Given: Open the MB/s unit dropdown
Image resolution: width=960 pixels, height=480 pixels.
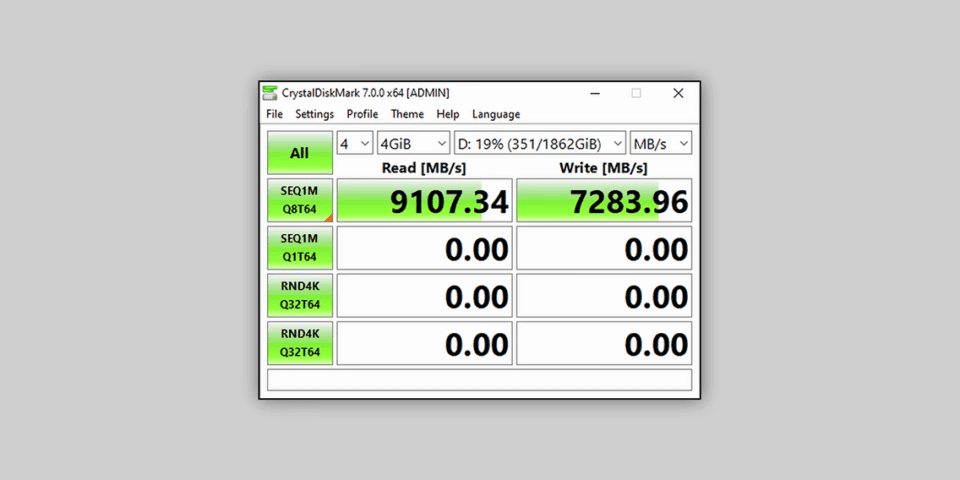Looking at the screenshot, I should (x=661, y=144).
